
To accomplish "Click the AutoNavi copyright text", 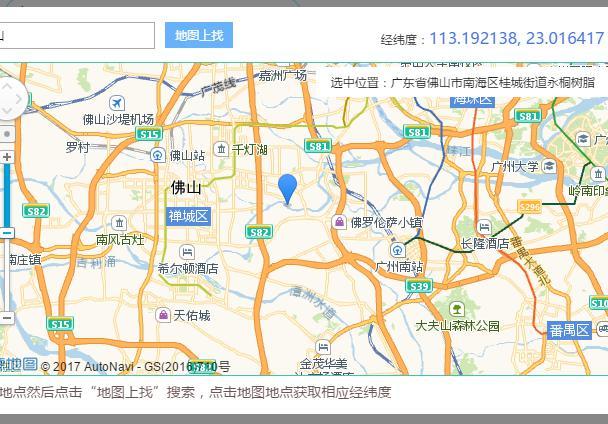I will pos(135,366).
